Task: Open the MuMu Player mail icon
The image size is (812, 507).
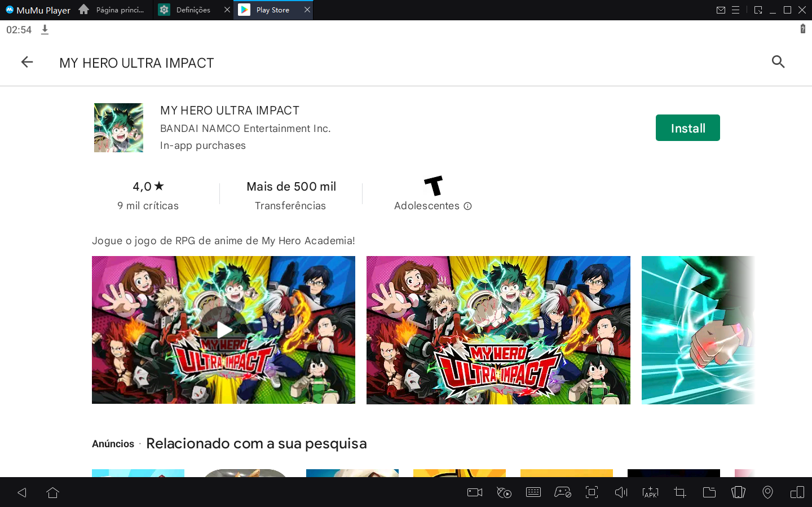Action: pos(721,10)
